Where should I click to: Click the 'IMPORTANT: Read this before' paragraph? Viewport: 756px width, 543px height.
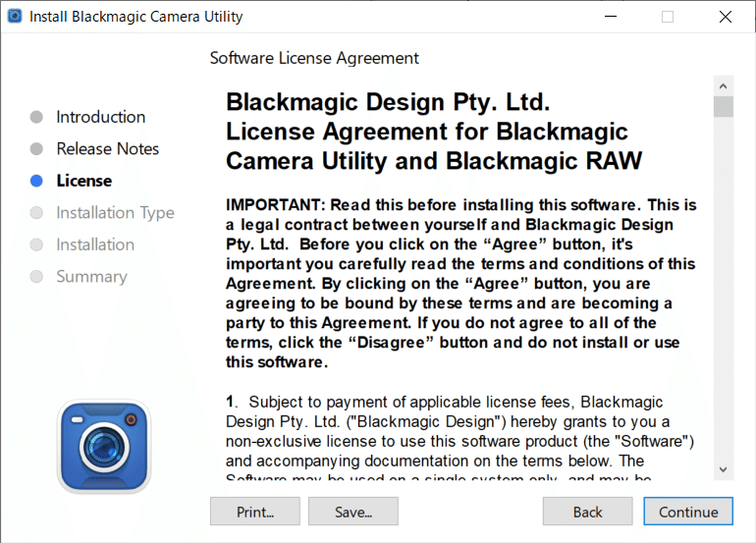click(x=461, y=284)
